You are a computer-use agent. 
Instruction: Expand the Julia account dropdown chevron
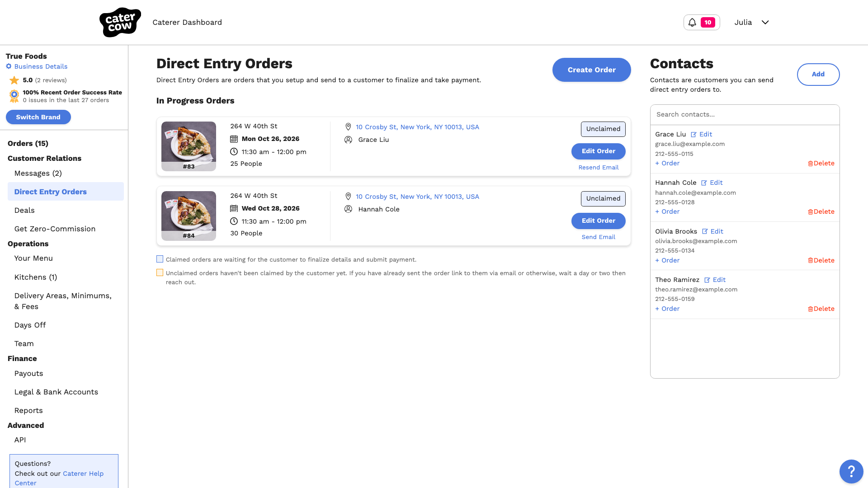[x=765, y=22]
